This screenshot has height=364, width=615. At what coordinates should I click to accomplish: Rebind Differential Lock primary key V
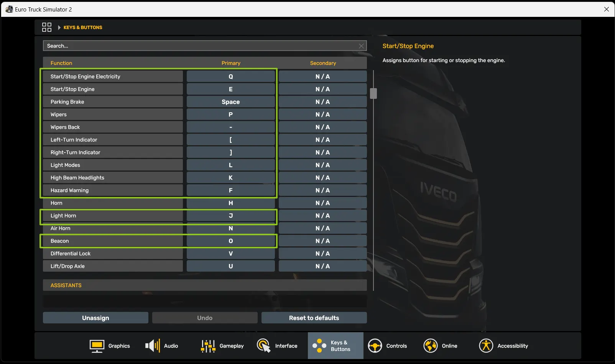tap(231, 254)
